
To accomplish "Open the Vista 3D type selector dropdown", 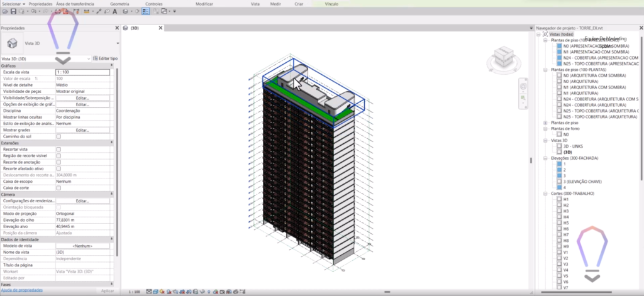I will pyautogui.click(x=118, y=43).
